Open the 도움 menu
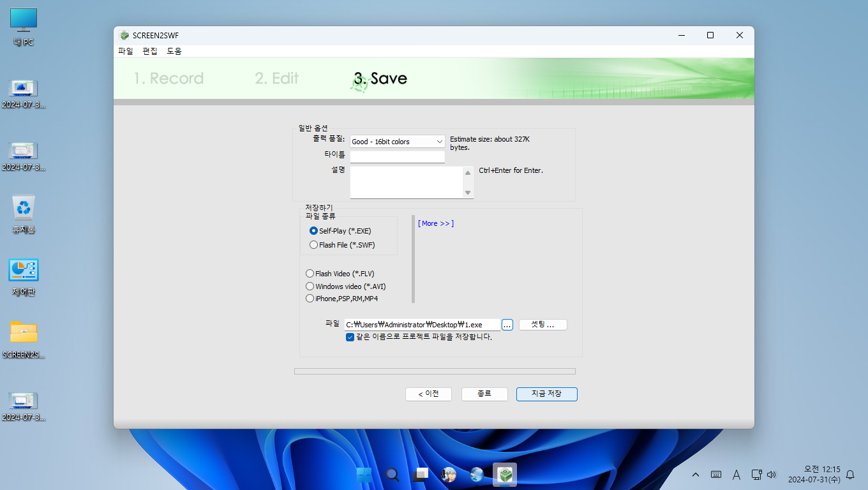Viewport: 868px width, 490px height. coord(174,51)
